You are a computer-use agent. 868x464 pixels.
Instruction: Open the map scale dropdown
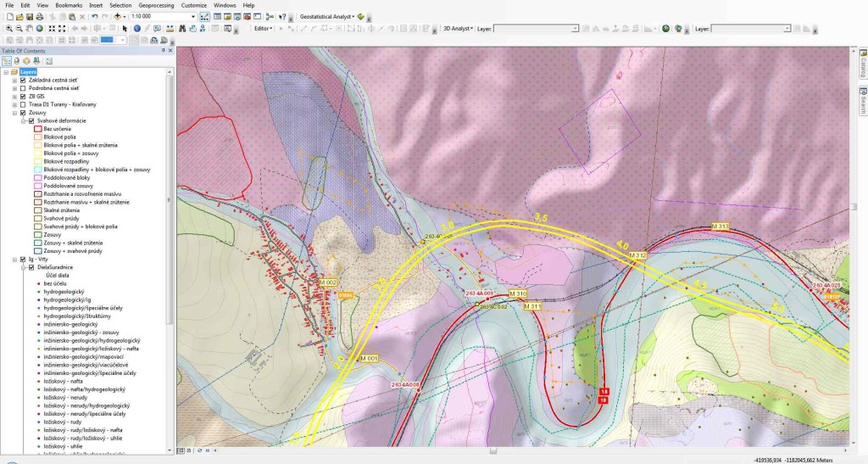point(193,17)
